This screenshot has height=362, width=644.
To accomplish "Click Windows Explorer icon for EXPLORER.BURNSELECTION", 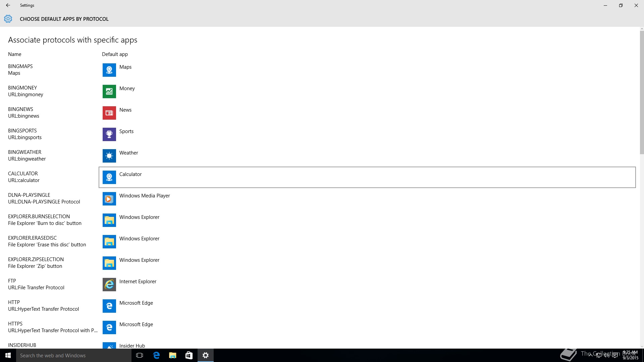I will (x=109, y=220).
